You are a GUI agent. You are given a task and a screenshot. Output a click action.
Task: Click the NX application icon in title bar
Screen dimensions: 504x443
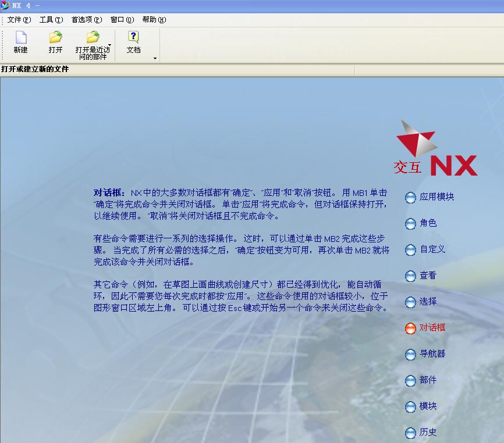click(x=5, y=5)
